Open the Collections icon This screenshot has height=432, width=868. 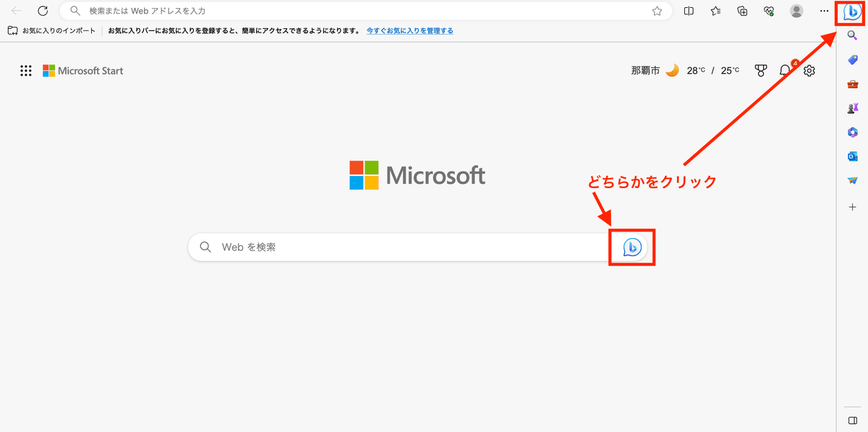[742, 11]
